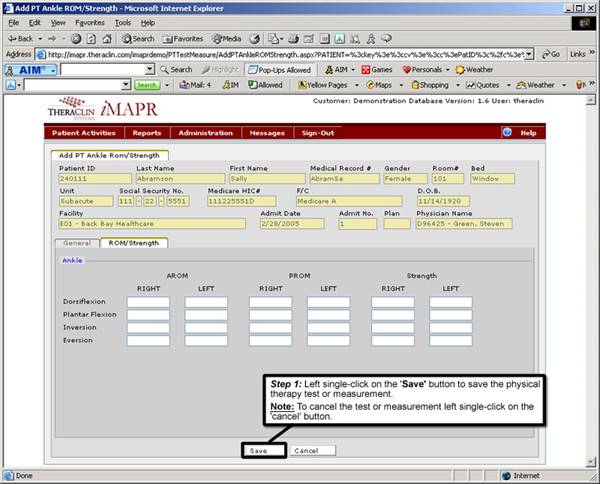Viewport: 600px width, 484px height.
Task: Expand the Maps dropdown arrow
Action: (x=401, y=85)
